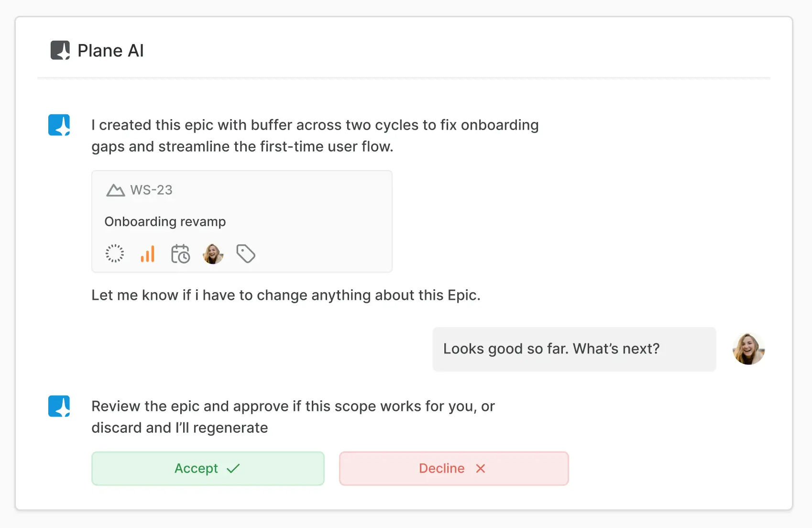Image resolution: width=812 pixels, height=528 pixels.
Task: Click the X mark on Decline button
Action: click(481, 469)
